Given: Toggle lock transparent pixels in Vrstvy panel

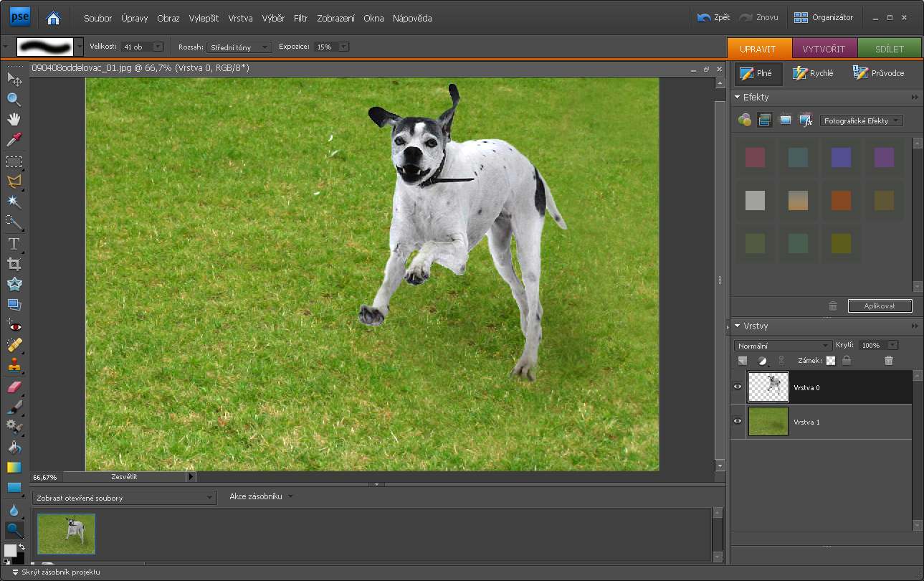Looking at the screenshot, I should (x=831, y=361).
